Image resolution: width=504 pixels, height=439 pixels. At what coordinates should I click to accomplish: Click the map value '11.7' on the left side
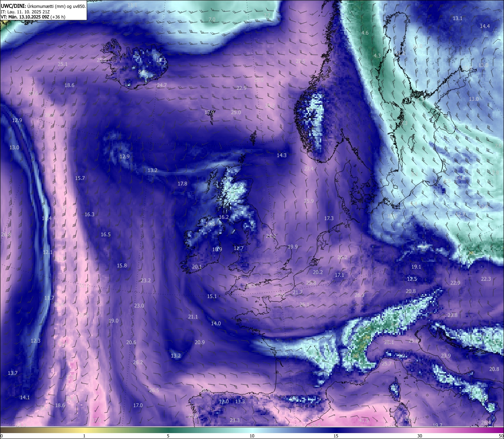pyautogui.click(x=49, y=298)
